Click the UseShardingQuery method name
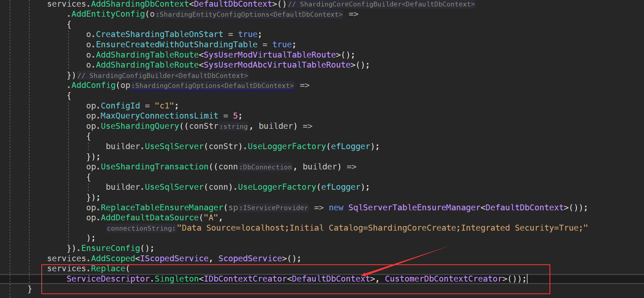644x298 pixels. [x=140, y=126]
